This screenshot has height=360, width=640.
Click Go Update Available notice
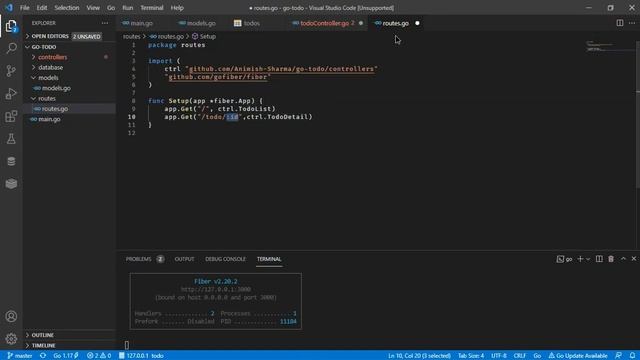tap(578, 356)
